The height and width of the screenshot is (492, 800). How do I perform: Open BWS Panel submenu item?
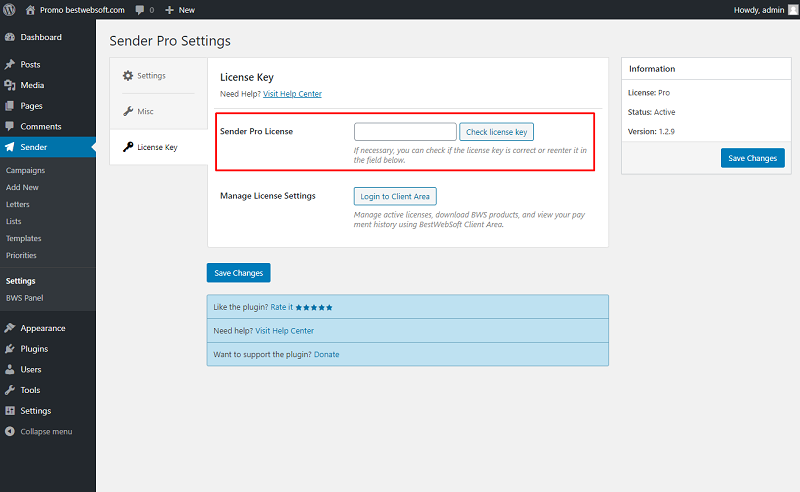pos(24,298)
